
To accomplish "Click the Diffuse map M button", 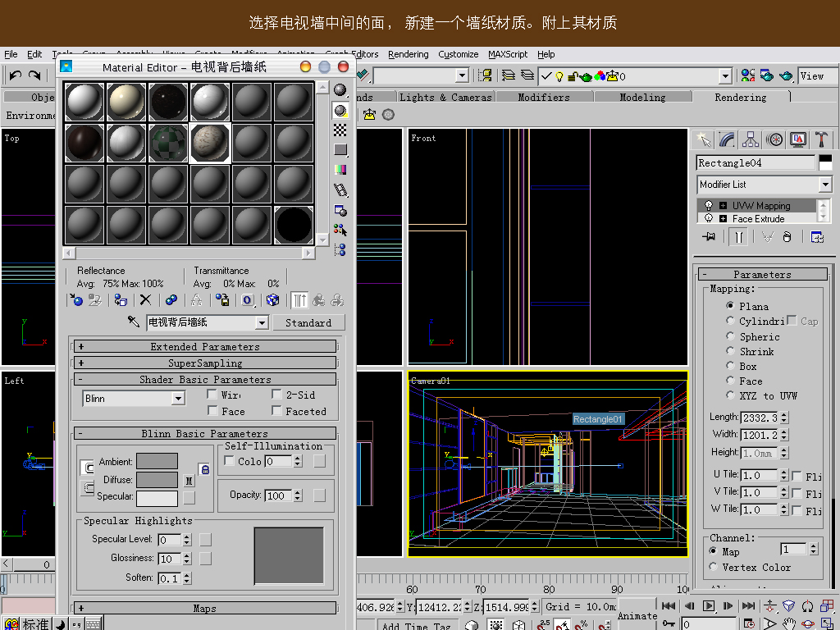I will point(189,480).
